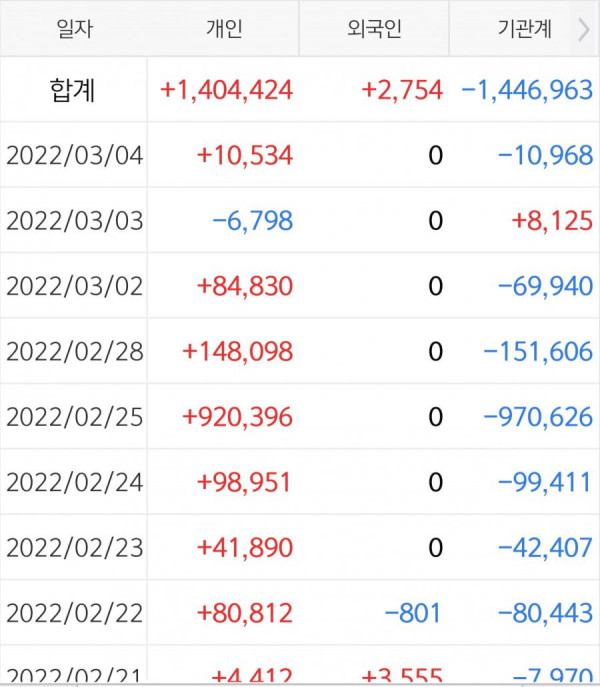This screenshot has width=600, height=687.
Task: Select the 개인 column header
Action: 224,29
